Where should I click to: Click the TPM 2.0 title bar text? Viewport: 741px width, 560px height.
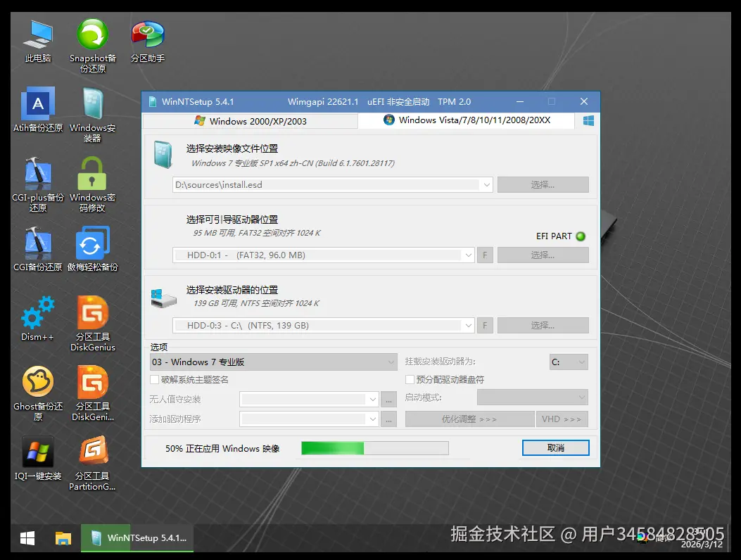point(454,101)
